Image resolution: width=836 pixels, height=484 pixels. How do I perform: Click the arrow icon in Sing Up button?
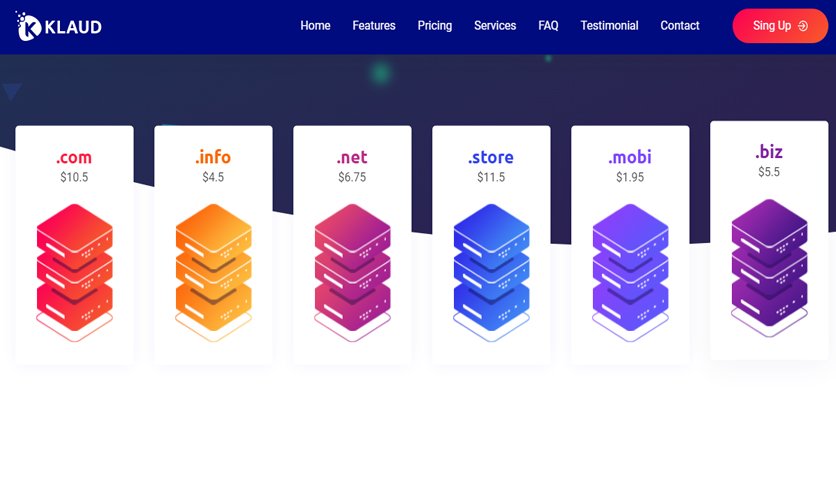click(x=802, y=26)
